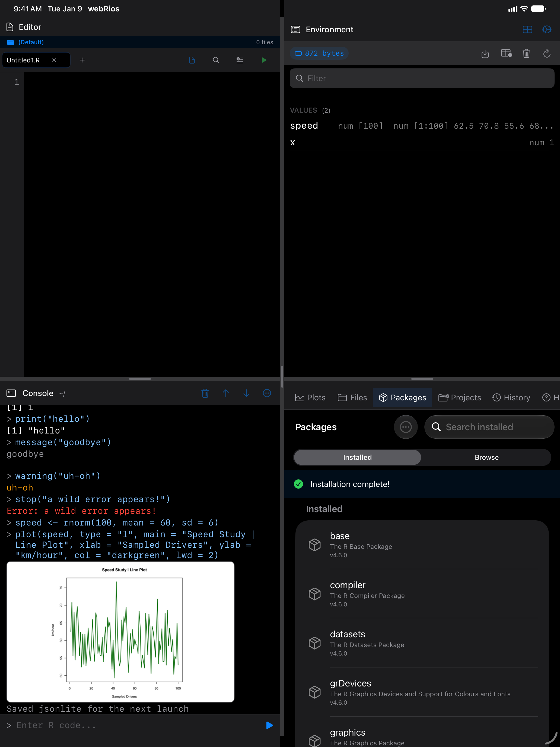
Task: Open the Environment data table viewer icon
Action: click(x=506, y=53)
